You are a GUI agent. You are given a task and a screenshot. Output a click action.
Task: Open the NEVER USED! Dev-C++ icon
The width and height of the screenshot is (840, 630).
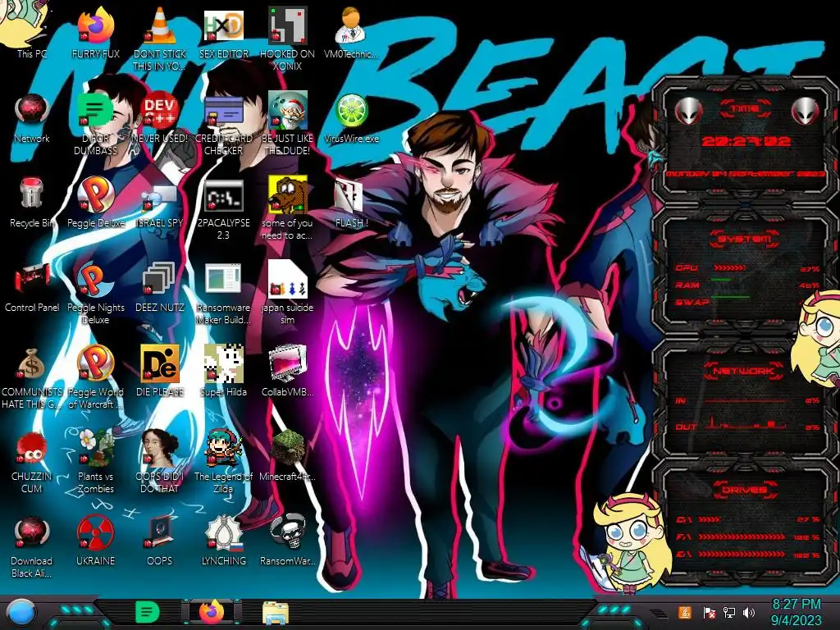160,118
